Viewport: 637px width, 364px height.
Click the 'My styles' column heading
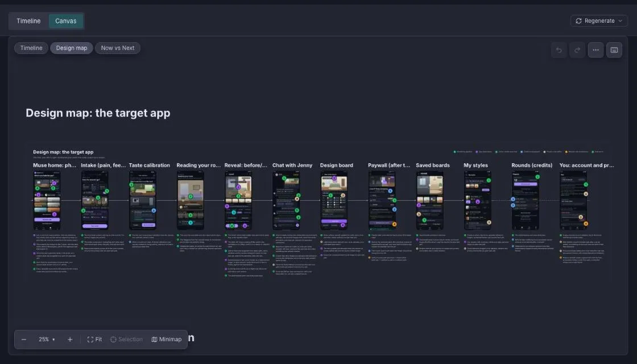click(475, 166)
